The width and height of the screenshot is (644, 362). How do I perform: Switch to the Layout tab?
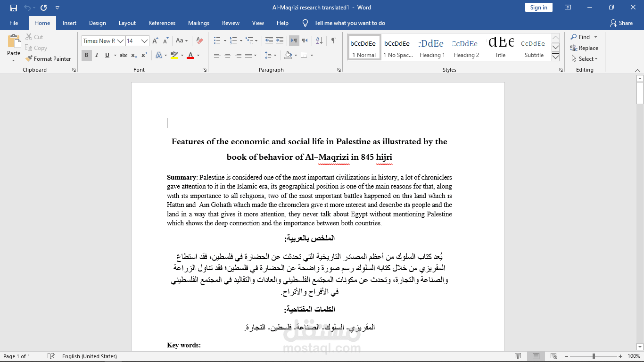(x=127, y=23)
